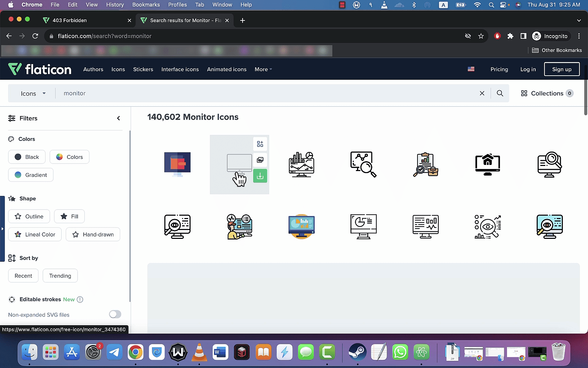The image size is (588, 368).
Task: Enable the Gradient color filter
Action: click(x=31, y=175)
